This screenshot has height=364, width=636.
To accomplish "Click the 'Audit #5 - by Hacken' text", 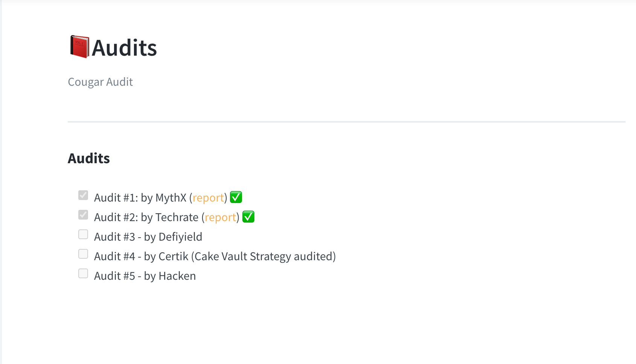I will 145,276.
